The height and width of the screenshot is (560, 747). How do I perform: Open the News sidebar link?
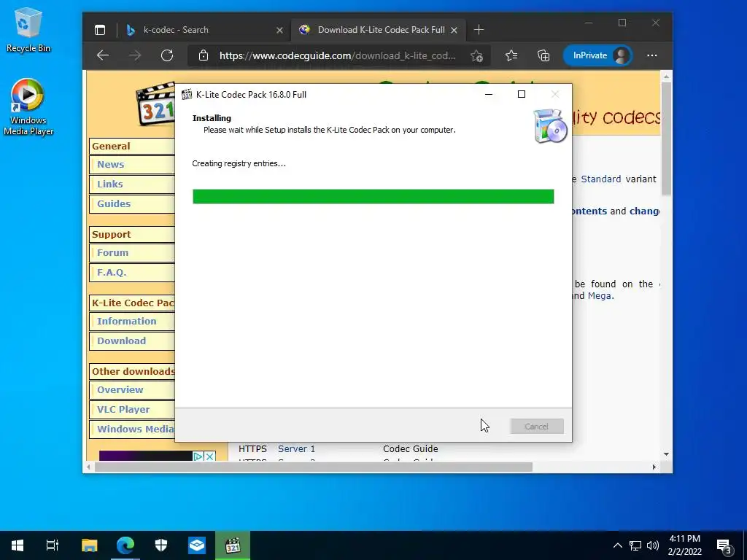tap(111, 164)
